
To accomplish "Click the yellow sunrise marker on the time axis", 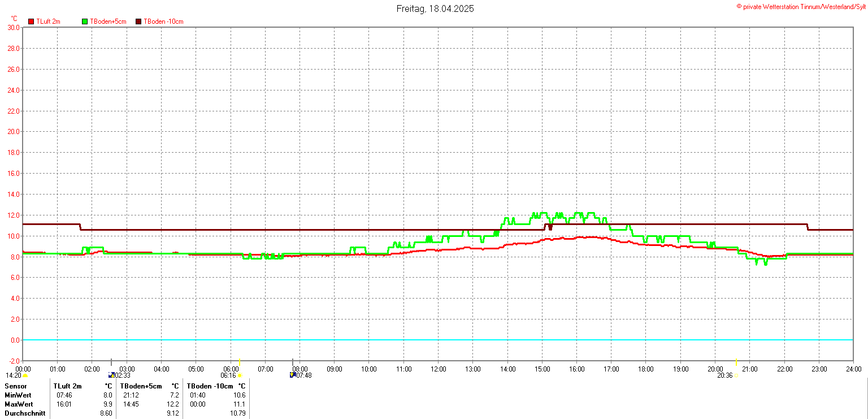I will 240,362.
